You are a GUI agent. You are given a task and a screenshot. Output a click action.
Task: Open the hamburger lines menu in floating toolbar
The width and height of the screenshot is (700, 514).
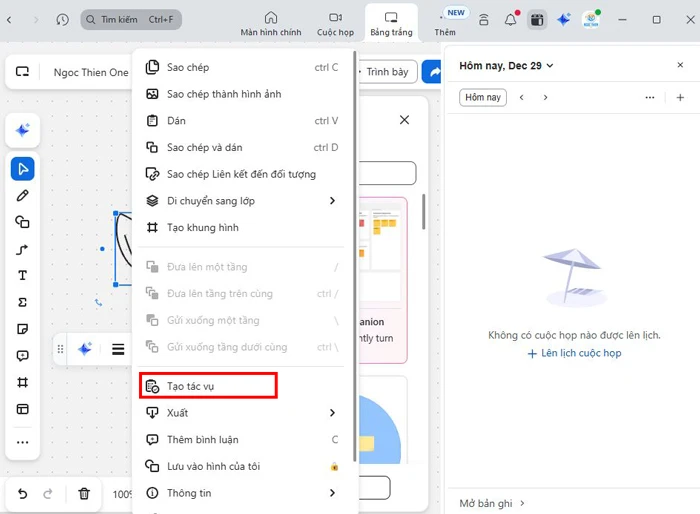118,349
